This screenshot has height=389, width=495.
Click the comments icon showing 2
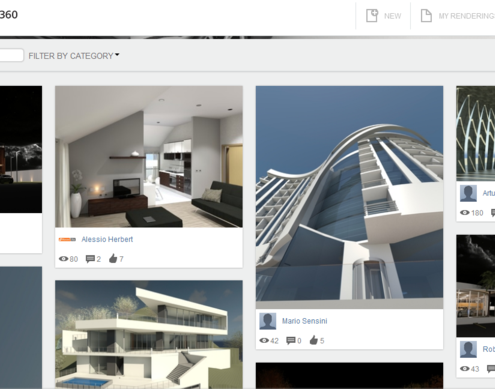pyautogui.click(x=90, y=259)
